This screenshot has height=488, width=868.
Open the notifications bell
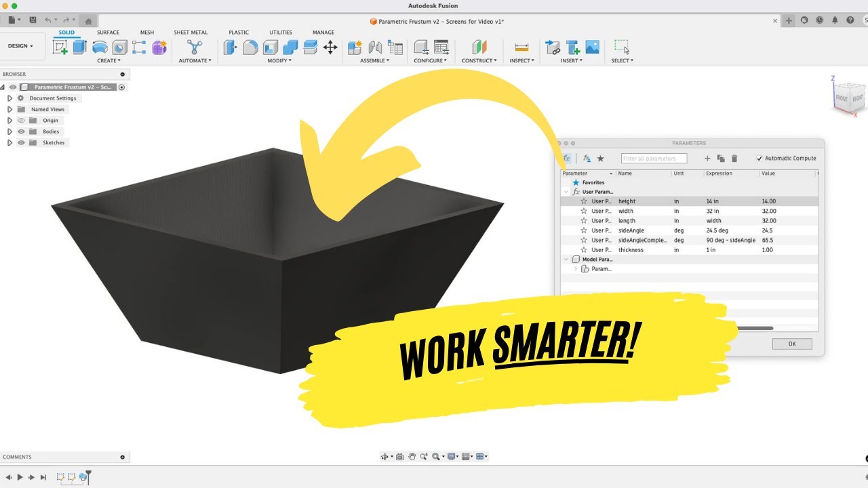point(835,20)
